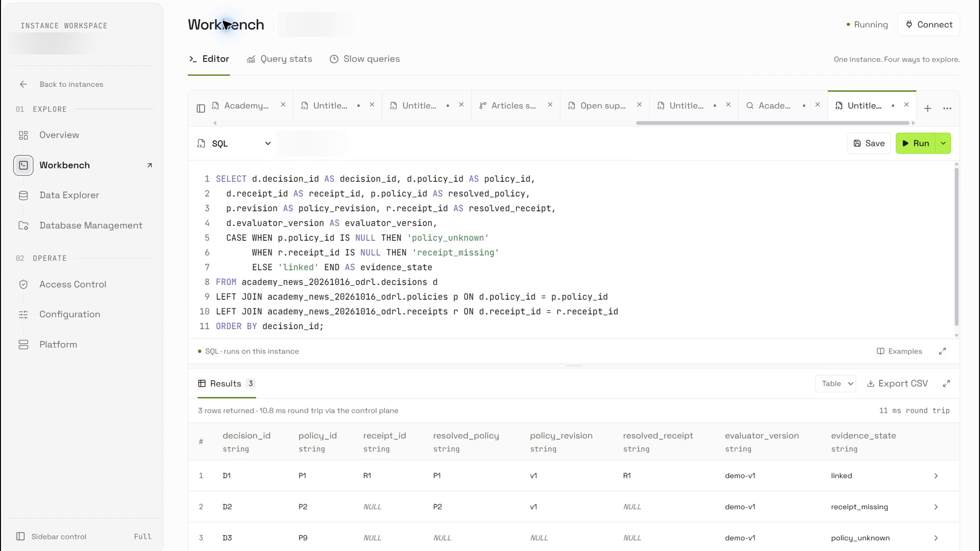Close the Academy... first tab
The height and width of the screenshot is (551, 980).
[283, 105]
